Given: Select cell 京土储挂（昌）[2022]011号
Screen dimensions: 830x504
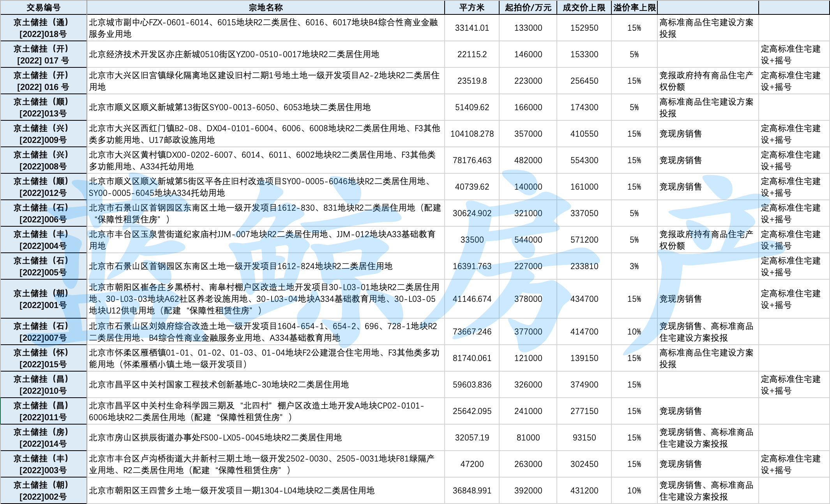Looking at the screenshot, I should pyautogui.click(x=43, y=411).
